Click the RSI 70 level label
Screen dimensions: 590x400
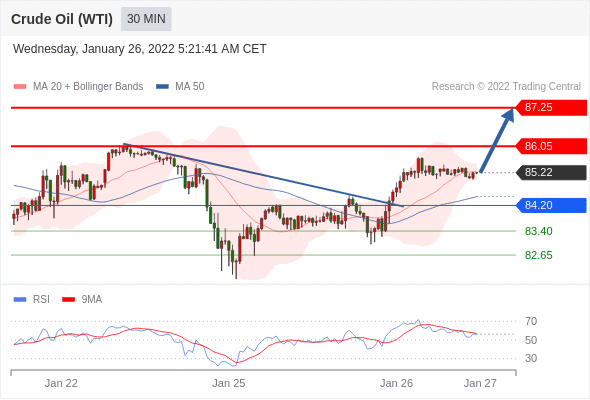[531, 321]
